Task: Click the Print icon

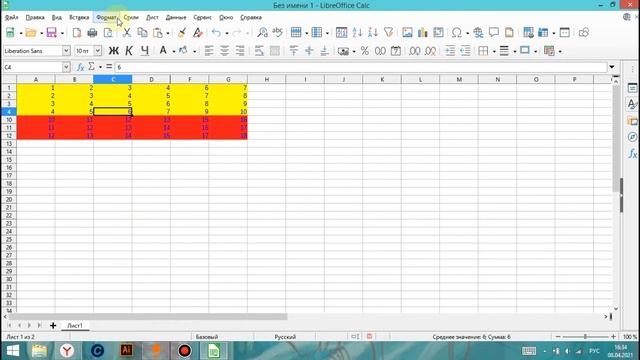Action: (92, 33)
